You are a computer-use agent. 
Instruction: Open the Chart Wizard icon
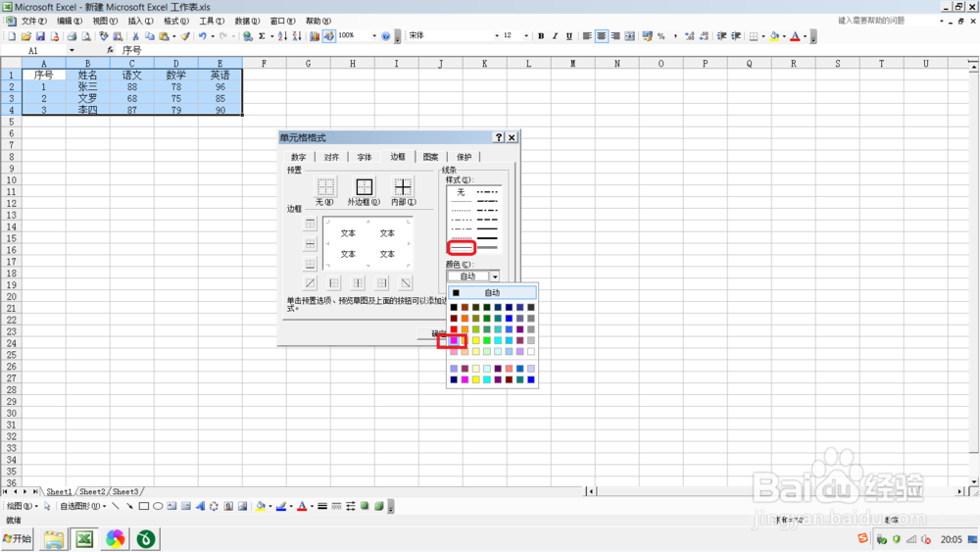[x=315, y=36]
